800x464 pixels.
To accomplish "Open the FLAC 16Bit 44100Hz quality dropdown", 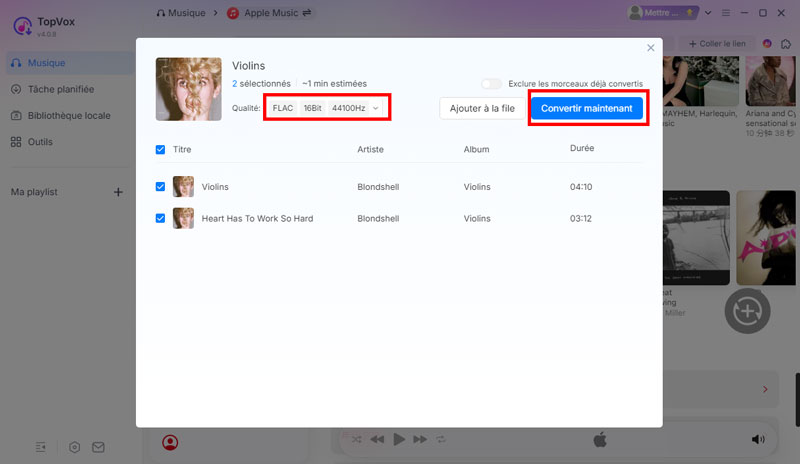I will tap(326, 108).
